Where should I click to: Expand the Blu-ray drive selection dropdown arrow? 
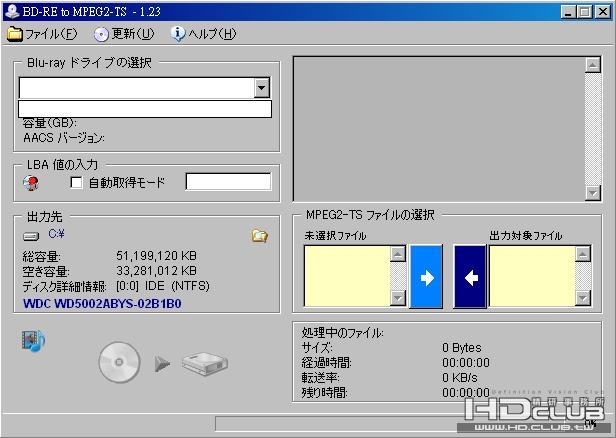(x=262, y=88)
